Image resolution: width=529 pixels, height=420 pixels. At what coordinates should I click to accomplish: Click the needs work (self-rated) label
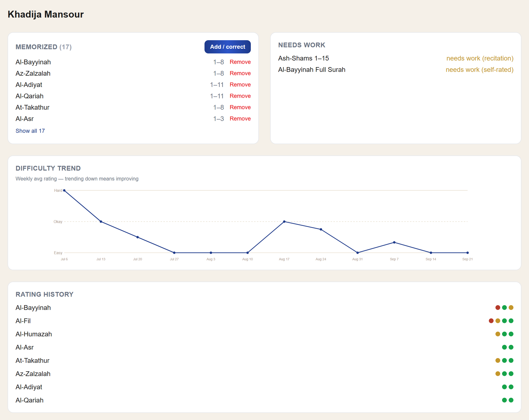pos(480,70)
